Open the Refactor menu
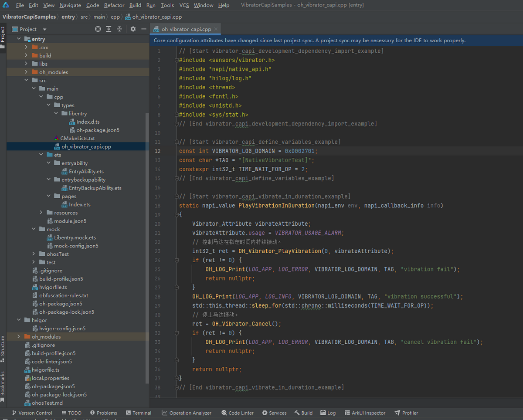 pos(114,5)
